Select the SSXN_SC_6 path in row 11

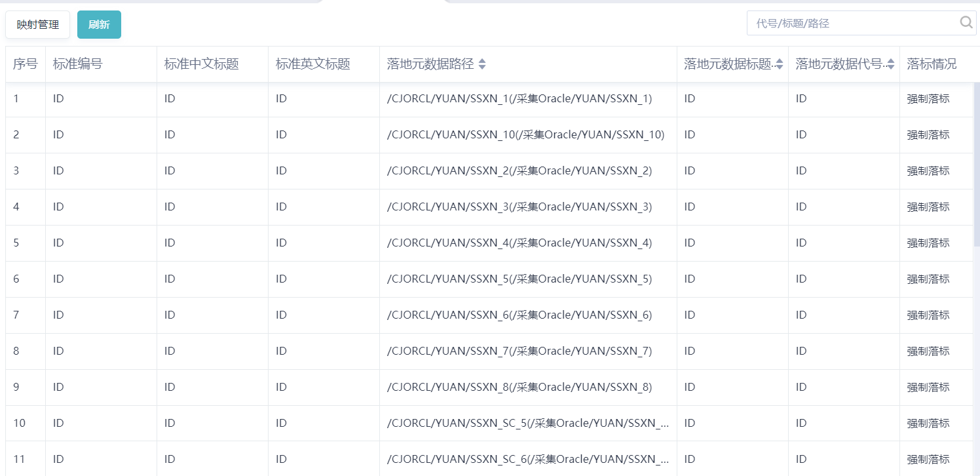pyautogui.click(x=527, y=460)
